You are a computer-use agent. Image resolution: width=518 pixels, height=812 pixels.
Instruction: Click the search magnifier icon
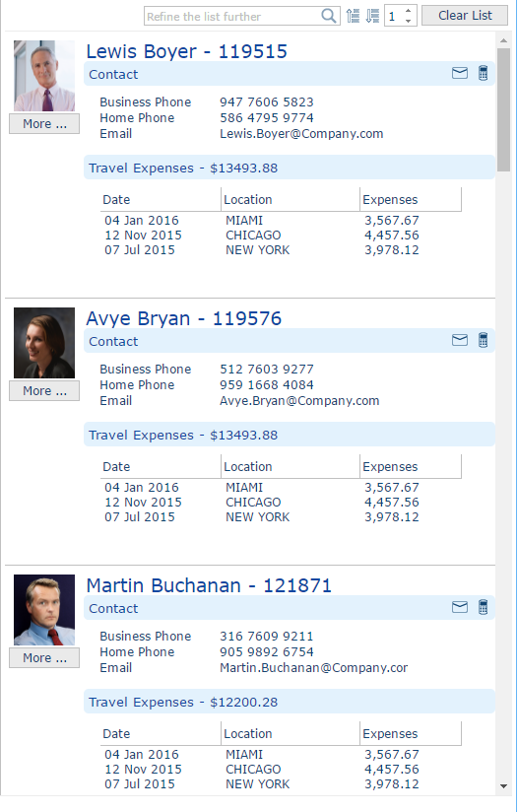point(329,16)
